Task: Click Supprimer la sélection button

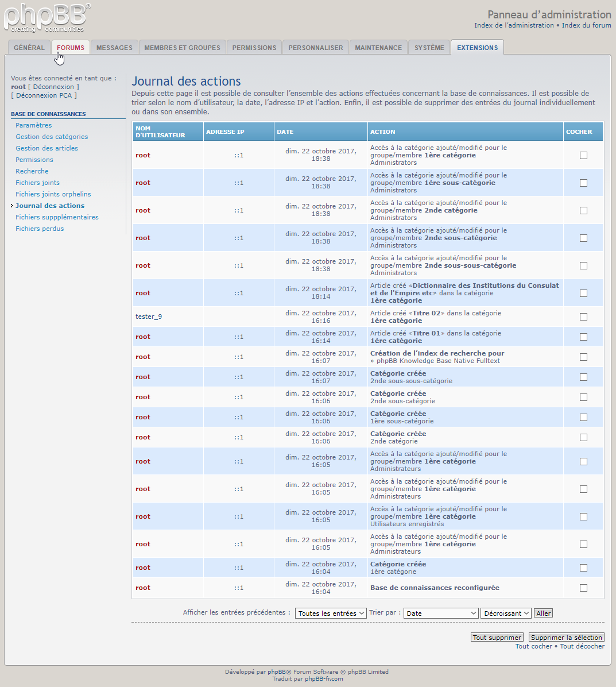Action: pos(566,638)
